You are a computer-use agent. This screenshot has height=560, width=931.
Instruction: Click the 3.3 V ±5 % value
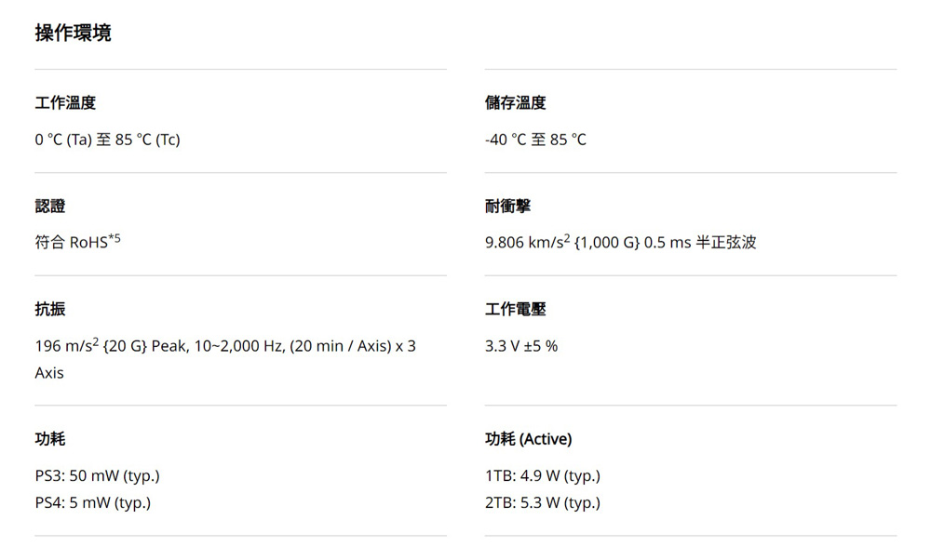[x=521, y=346]
